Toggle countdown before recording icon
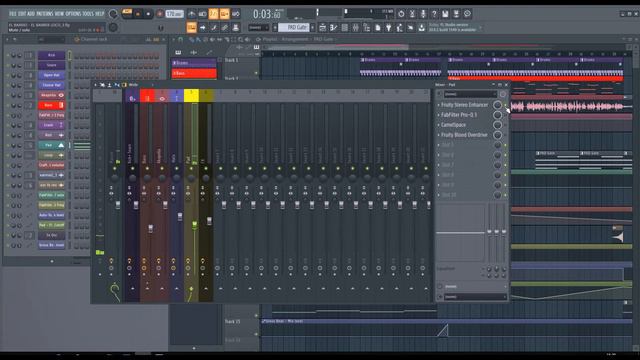640x360 pixels. (x=213, y=14)
